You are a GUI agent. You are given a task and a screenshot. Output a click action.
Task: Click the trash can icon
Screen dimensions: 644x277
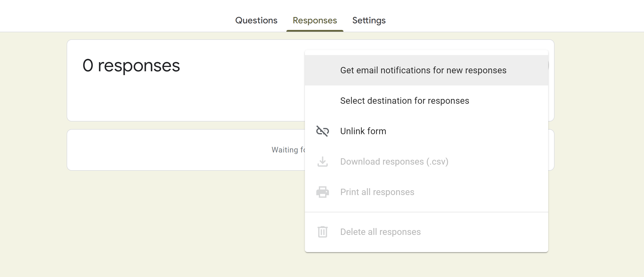pyautogui.click(x=322, y=232)
